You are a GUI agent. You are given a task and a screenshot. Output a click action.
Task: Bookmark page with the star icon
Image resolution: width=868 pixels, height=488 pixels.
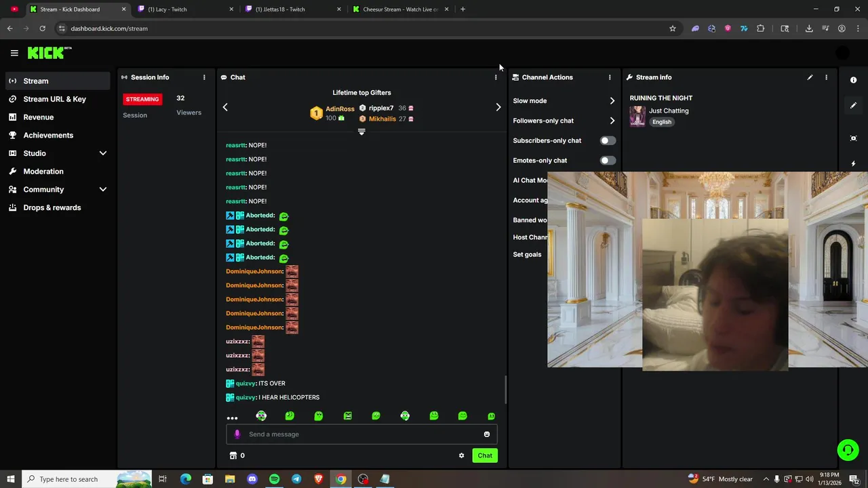pos(673,28)
